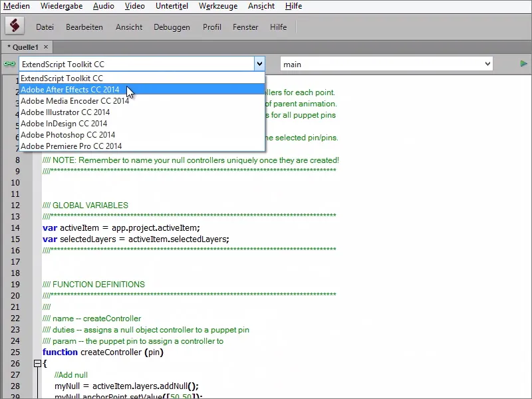The height and width of the screenshot is (399, 532).
Task: Open the Wiedergabe menu
Action: (x=61, y=6)
